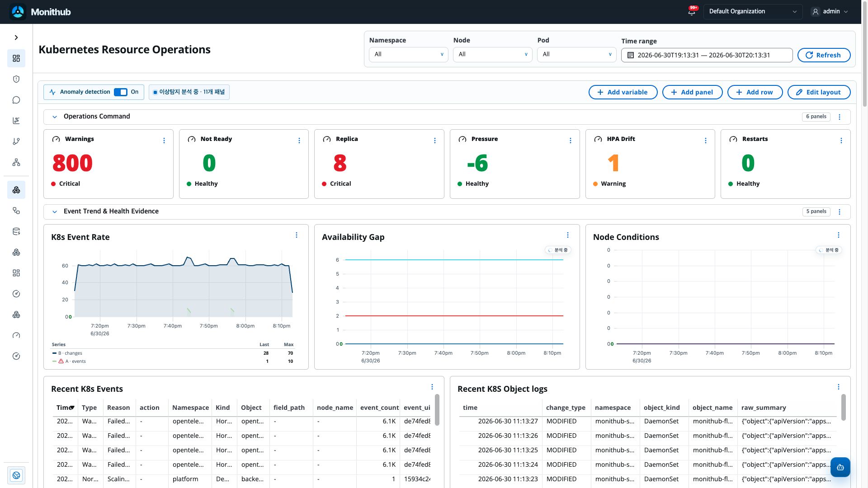The height and width of the screenshot is (488, 868).
Task: Click the Refresh button
Action: pos(824,55)
